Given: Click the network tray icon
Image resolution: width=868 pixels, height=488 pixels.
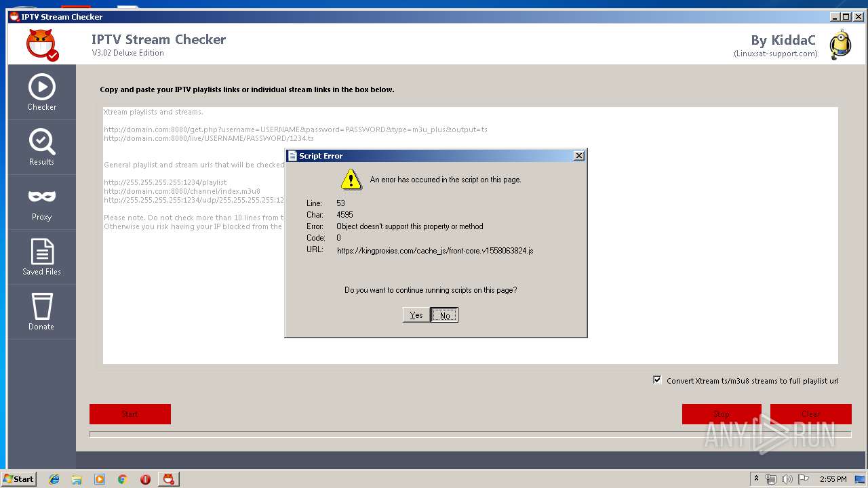Looking at the screenshot, I should [x=771, y=479].
